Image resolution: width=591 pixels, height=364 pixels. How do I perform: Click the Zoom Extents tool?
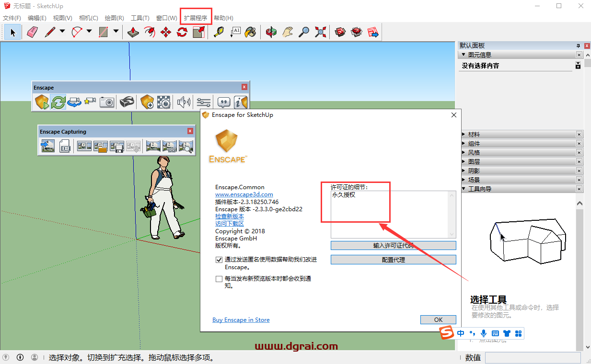coord(320,32)
